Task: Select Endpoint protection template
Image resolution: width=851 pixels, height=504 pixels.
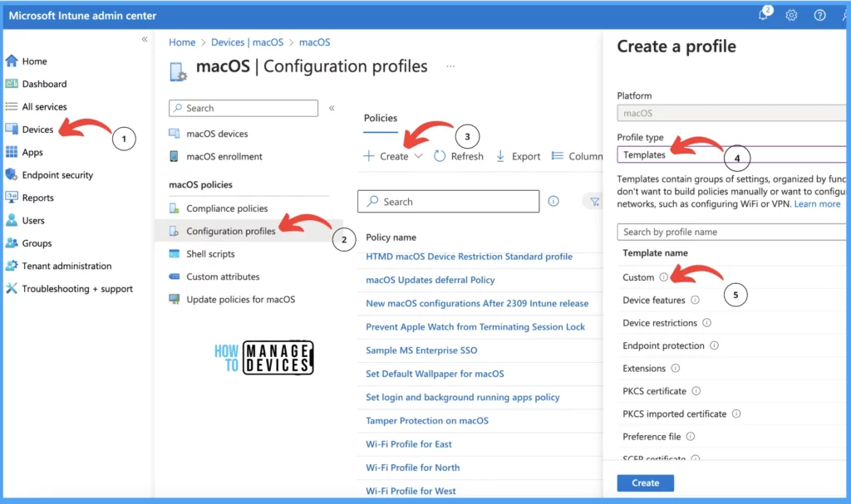Action: pos(663,345)
